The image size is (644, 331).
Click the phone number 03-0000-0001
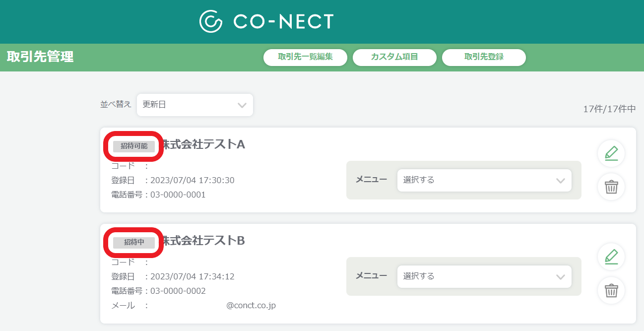178,195
